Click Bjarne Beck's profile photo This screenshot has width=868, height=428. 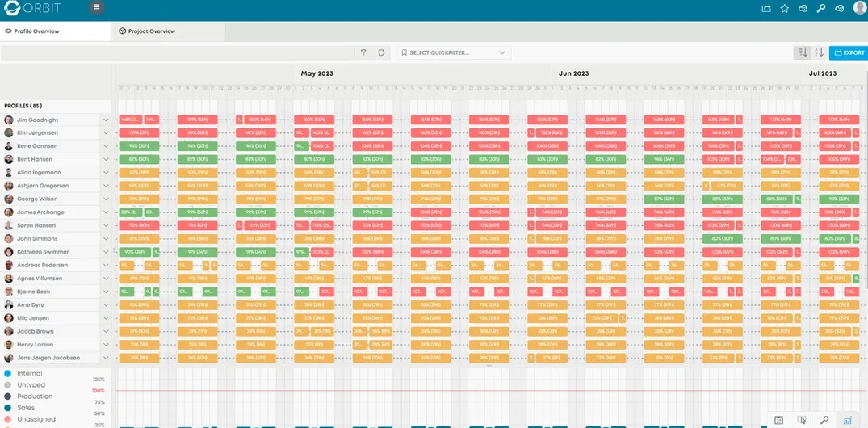[x=9, y=292]
